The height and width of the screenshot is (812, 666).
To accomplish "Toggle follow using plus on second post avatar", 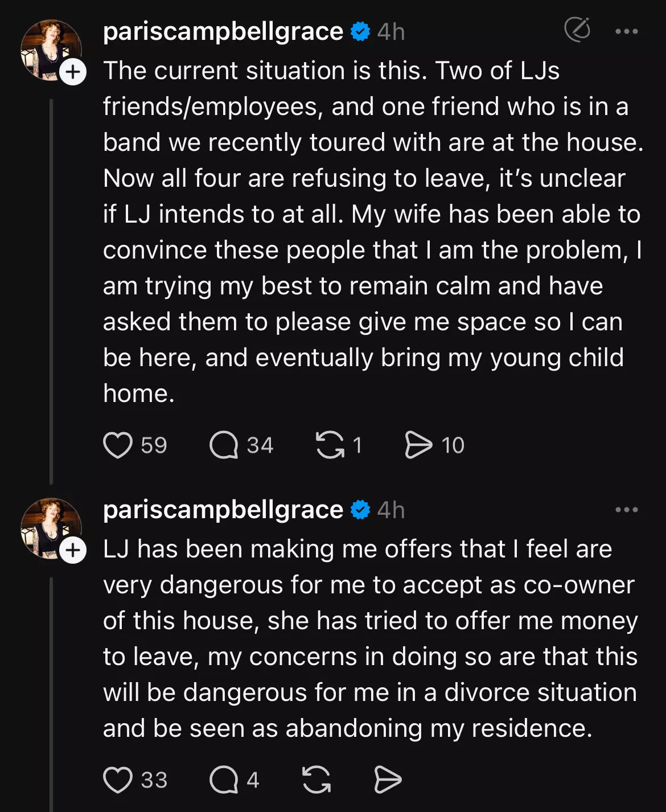I will pyautogui.click(x=73, y=551).
